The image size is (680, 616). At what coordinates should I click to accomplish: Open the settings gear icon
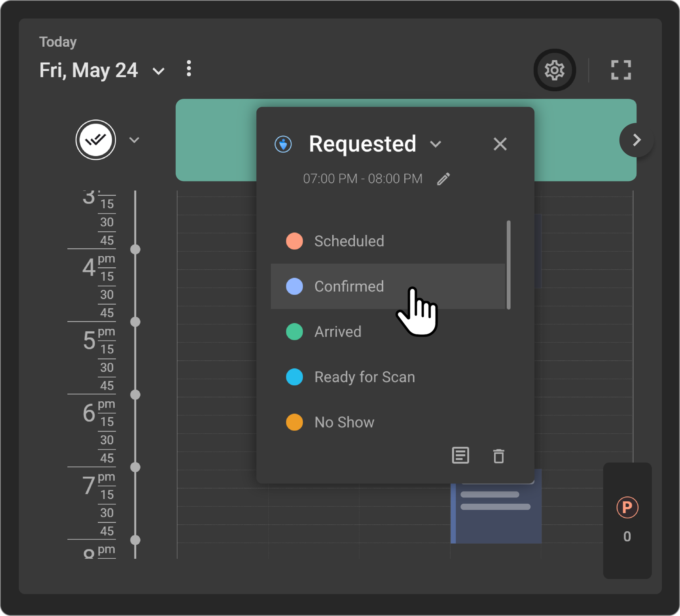[554, 70]
